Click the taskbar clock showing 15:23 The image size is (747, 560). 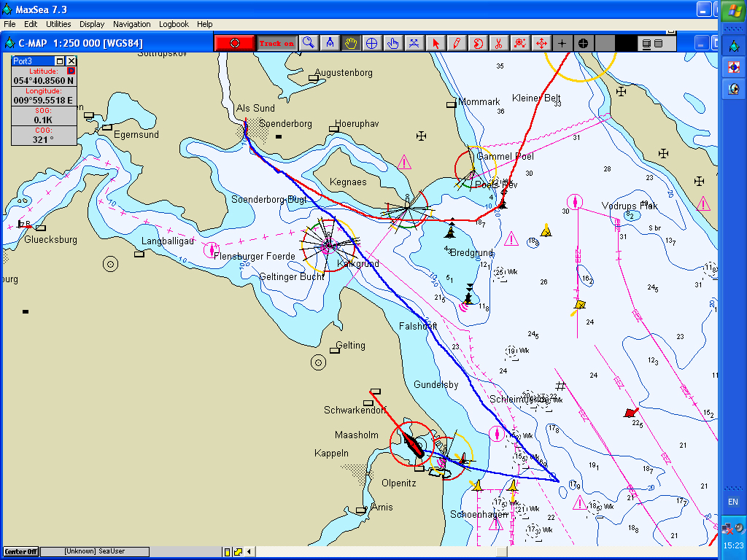pyautogui.click(x=733, y=545)
